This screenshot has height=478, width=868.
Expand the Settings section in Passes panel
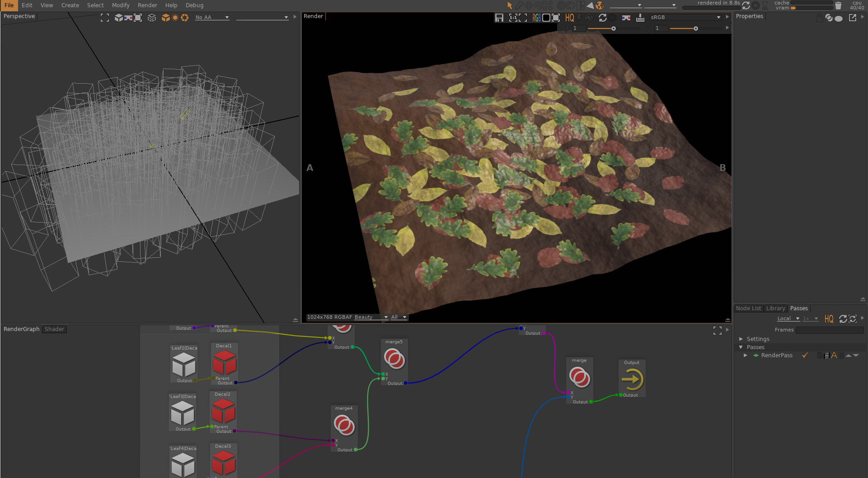coord(741,339)
